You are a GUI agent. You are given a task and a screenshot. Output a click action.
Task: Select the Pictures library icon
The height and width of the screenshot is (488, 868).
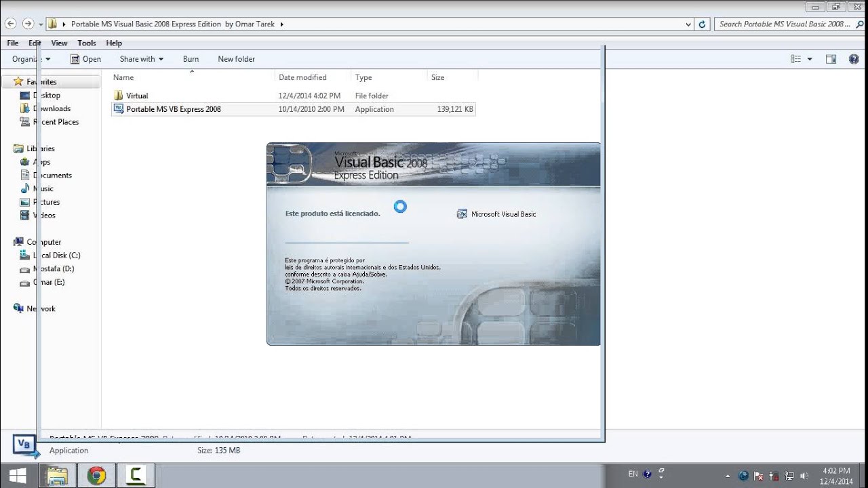pyautogui.click(x=25, y=202)
